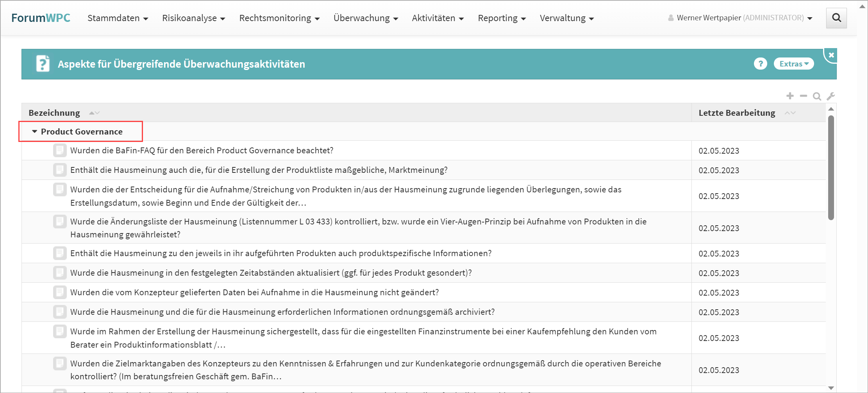The width and height of the screenshot is (868, 393).
Task: Click icon of produktspezifische Informationen row
Action: click(60, 253)
